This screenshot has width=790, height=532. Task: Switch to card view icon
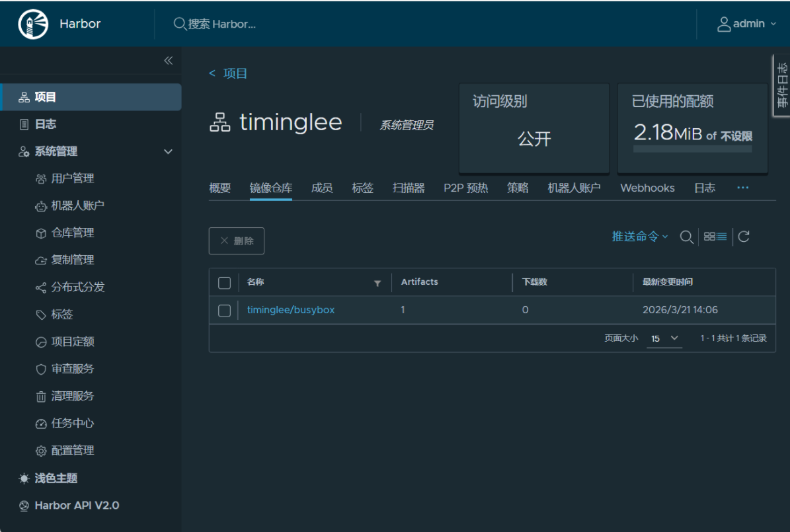tap(709, 237)
